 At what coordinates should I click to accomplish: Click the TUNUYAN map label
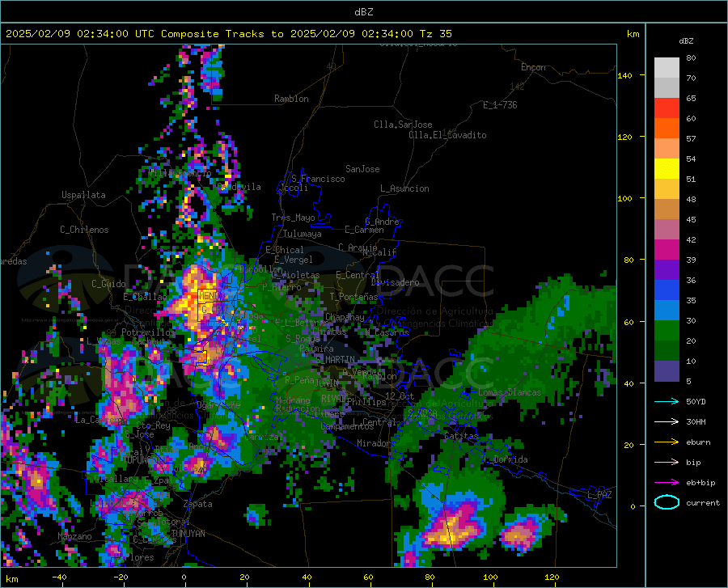[x=188, y=534]
